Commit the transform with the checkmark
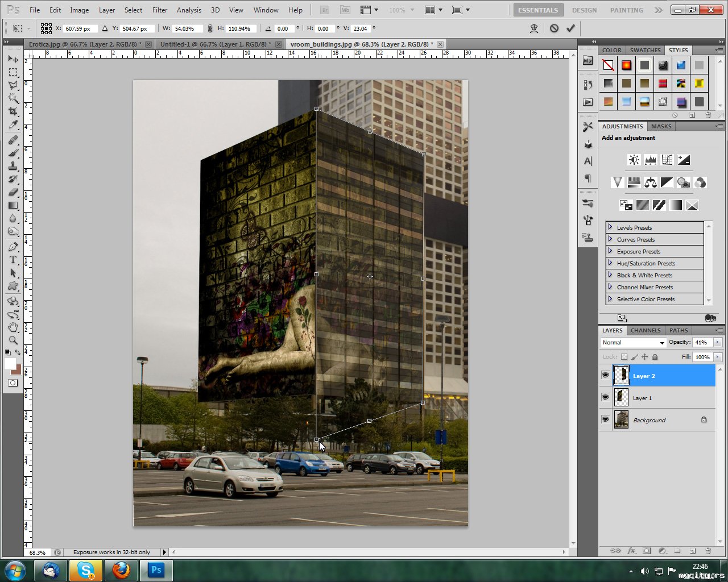Viewport: 728px width, 582px height. point(570,28)
